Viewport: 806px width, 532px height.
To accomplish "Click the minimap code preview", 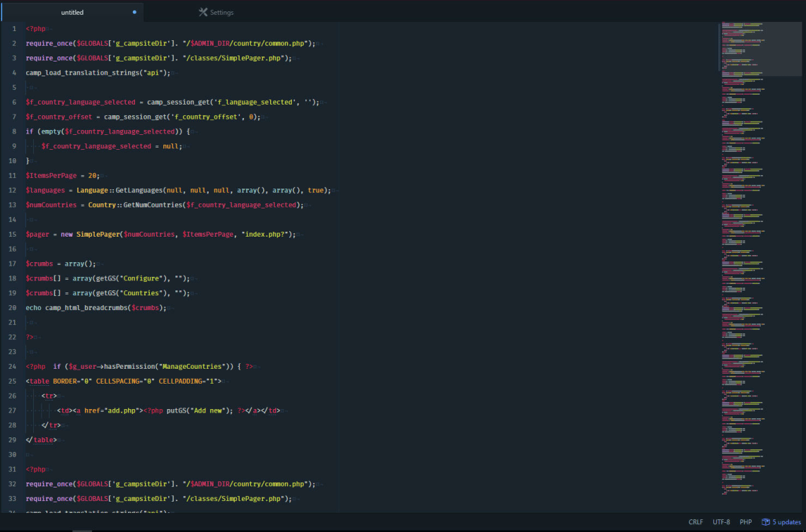I will [760, 259].
